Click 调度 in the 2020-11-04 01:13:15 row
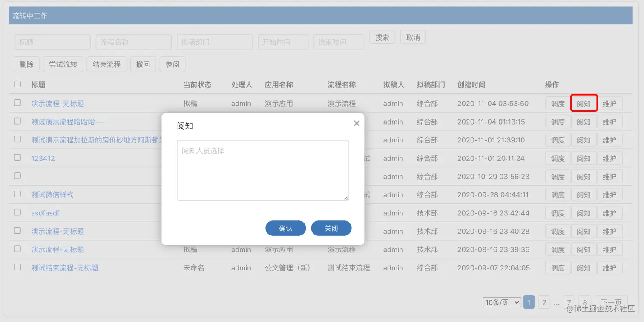 (x=558, y=122)
